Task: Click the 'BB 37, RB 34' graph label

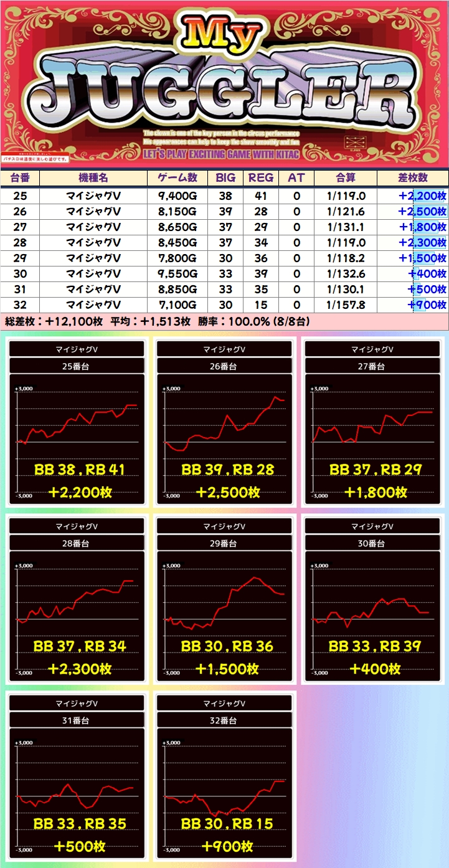Action: click(80, 646)
